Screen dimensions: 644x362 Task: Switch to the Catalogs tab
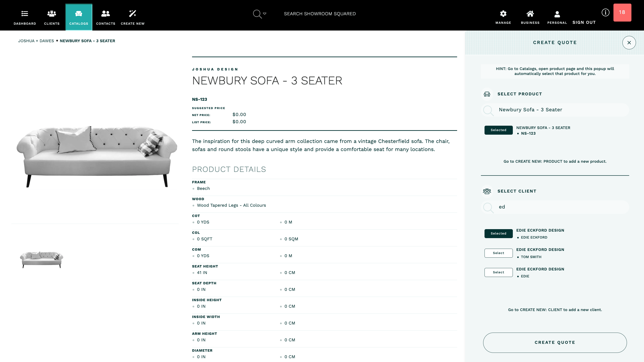pos(78,17)
